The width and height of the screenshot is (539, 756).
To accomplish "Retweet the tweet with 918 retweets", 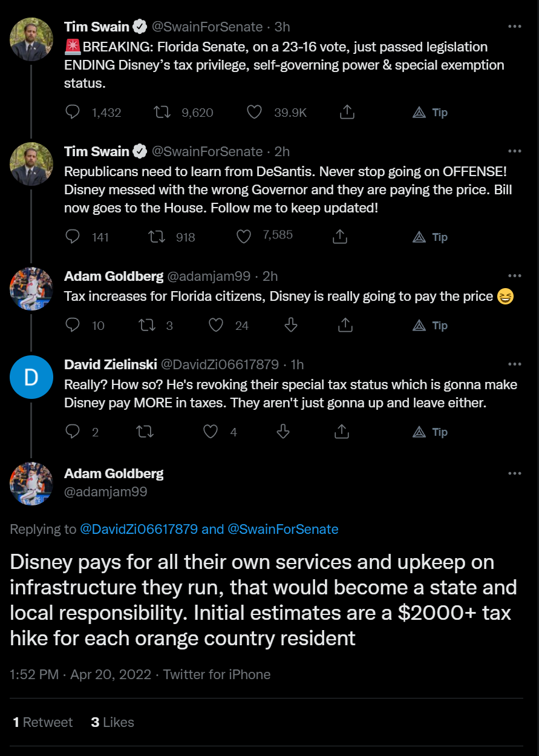I will [x=157, y=237].
